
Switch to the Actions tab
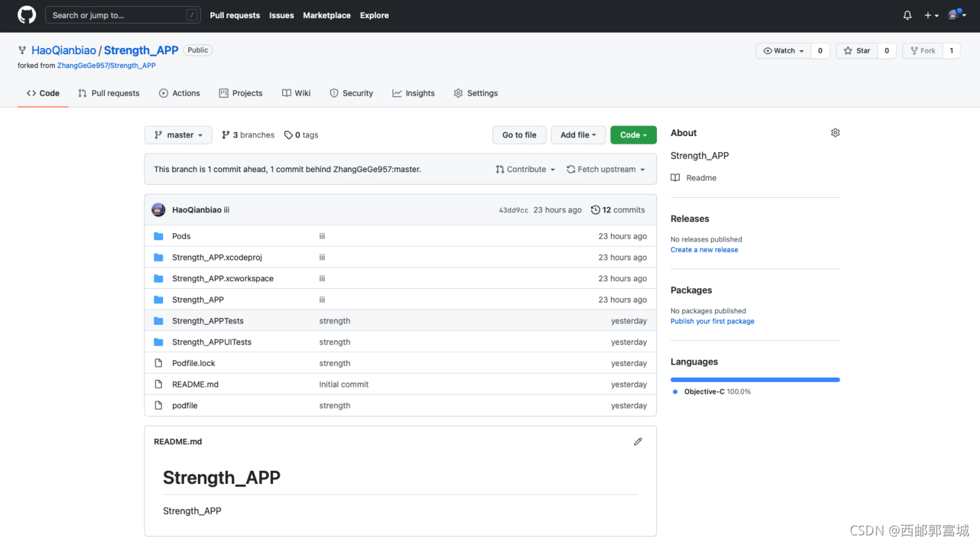(179, 93)
